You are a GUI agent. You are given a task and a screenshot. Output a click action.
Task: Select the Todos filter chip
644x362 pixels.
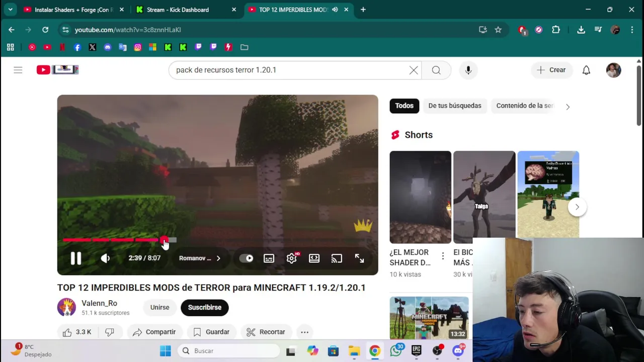click(x=404, y=106)
